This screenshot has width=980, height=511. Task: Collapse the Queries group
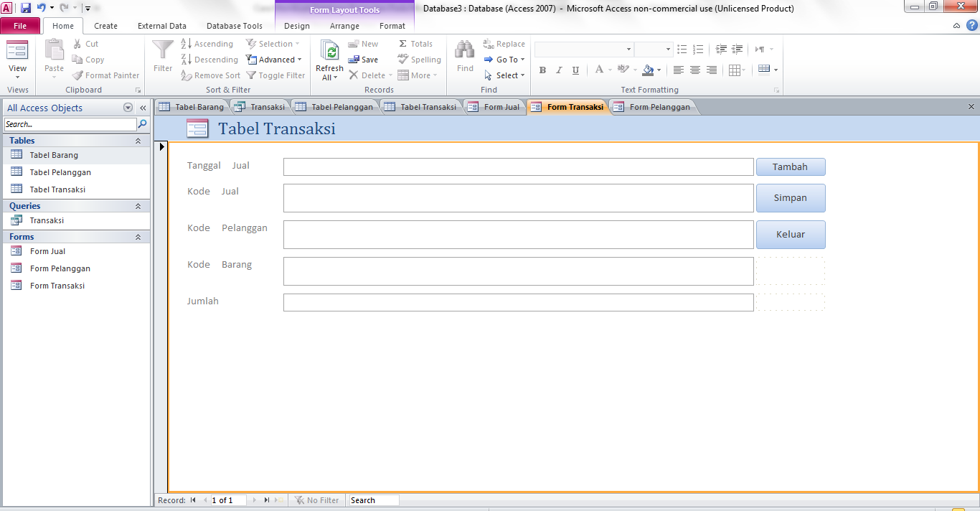pos(138,206)
